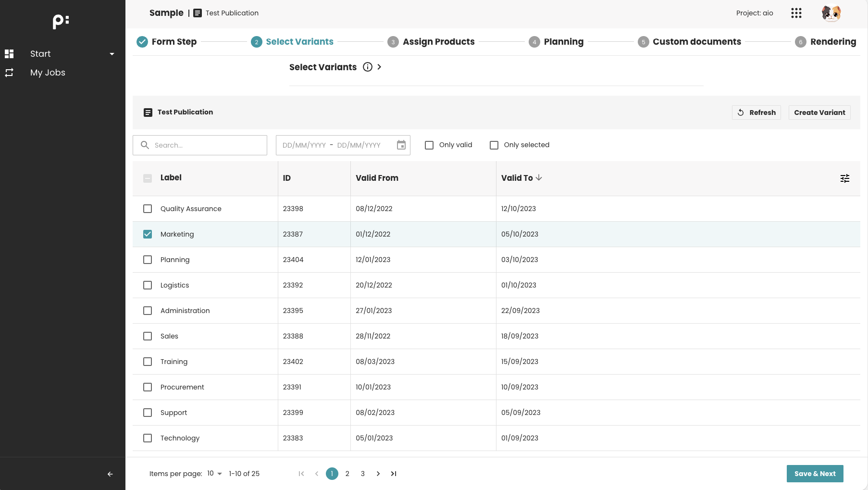The image size is (868, 490).
Task: Enable the Only valid checkbox
Action: pos(429,145)
